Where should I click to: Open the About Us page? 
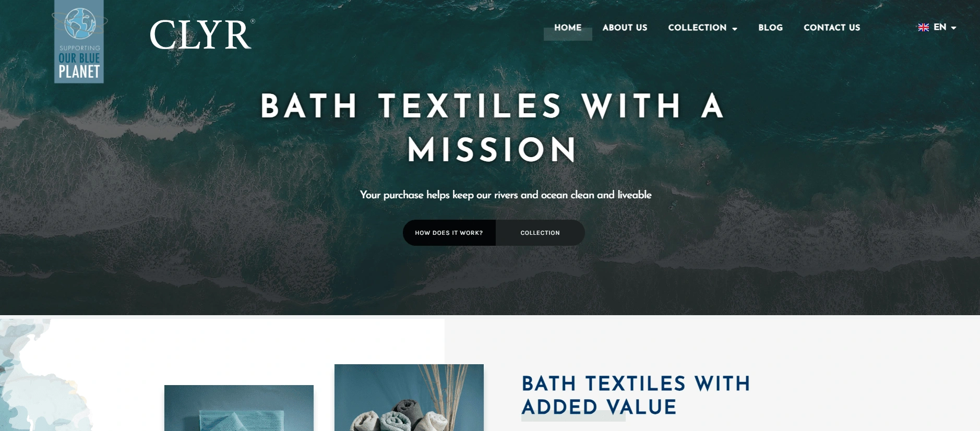[625, 28]
